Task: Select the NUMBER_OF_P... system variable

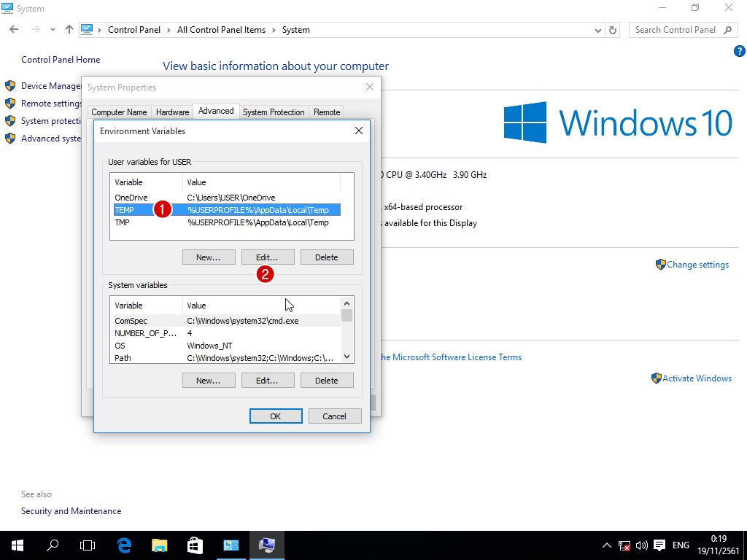Action: click(228, 333)
